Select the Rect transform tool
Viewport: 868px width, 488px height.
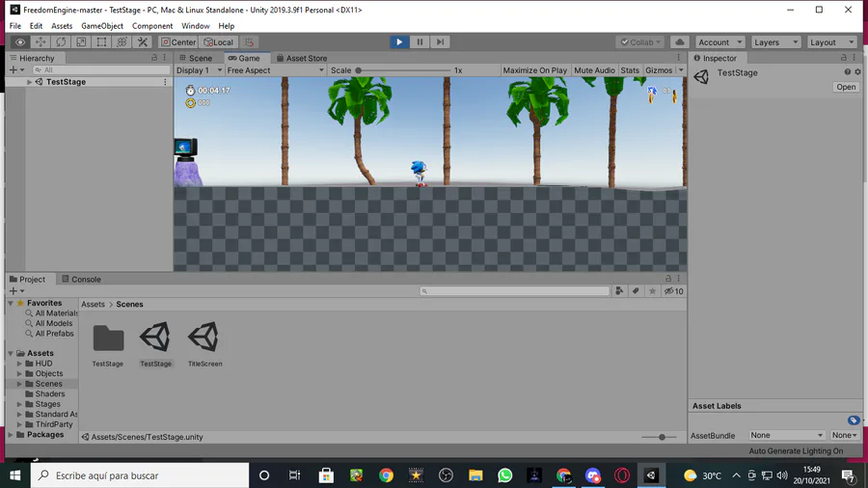coord(102,42)
